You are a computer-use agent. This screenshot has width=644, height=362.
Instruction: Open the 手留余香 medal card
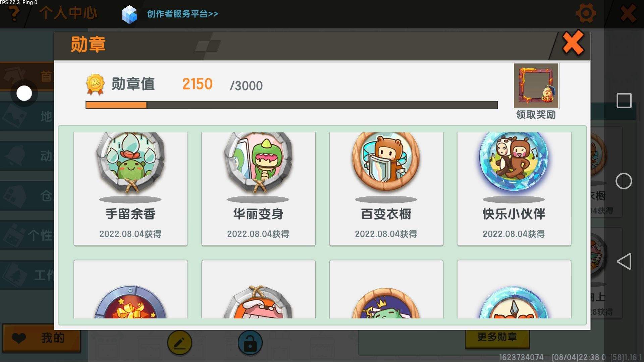pyautogui.click(x=130, y=189)
